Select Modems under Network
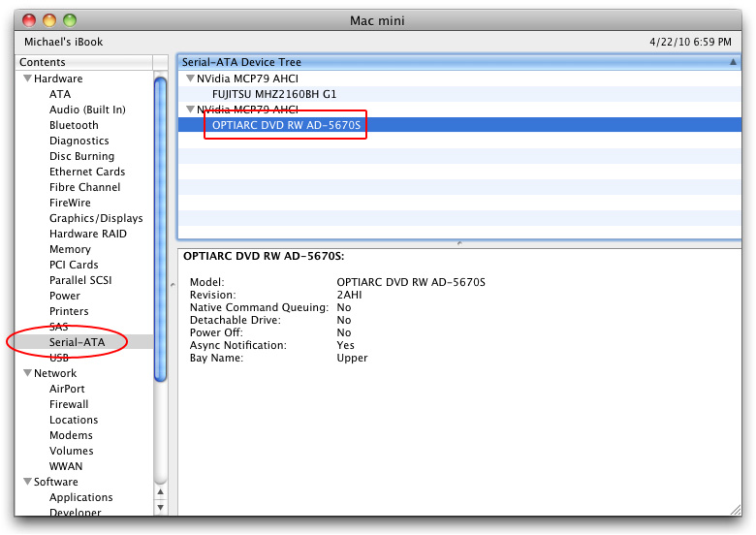The image size is (756, 535). pyautogui.click(x=71, y=435)
